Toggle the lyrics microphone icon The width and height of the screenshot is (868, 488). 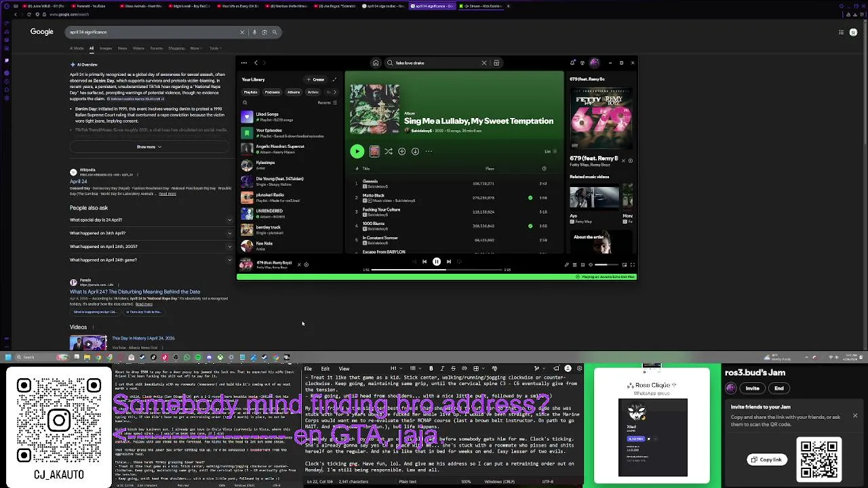[x=567, y=265]
